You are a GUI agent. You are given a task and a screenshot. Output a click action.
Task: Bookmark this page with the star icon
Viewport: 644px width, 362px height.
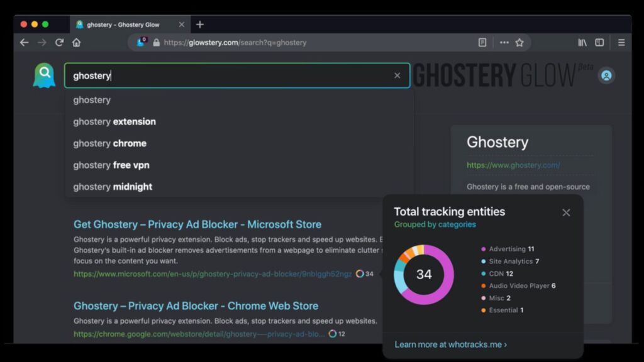[519, 43]
